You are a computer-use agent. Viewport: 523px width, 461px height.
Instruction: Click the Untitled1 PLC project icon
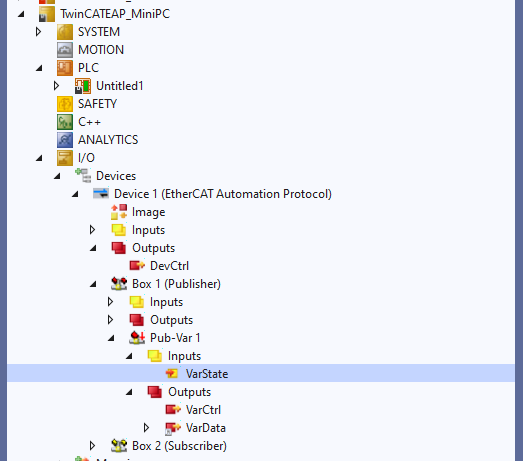pyautogui.click(x=83, y=86)
